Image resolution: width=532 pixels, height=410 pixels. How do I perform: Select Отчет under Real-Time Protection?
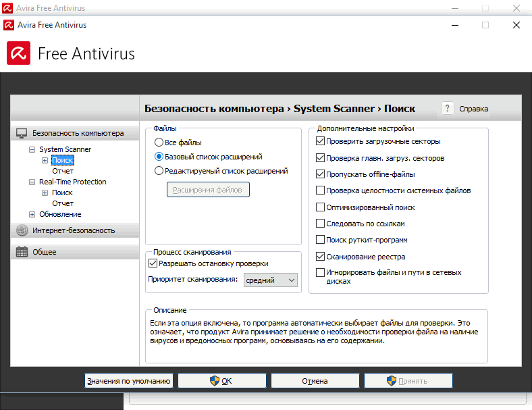63,203
